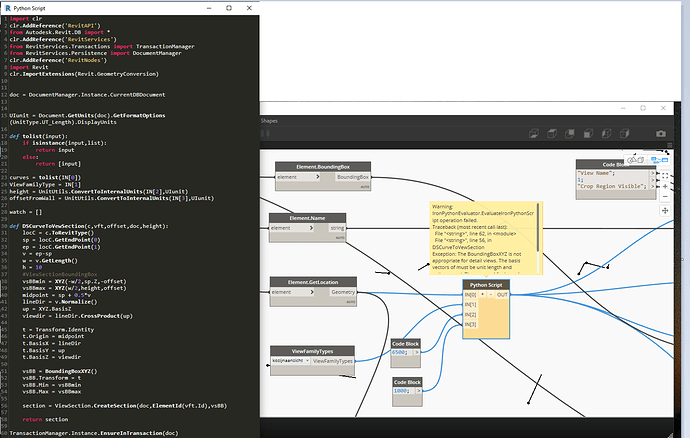Image resolution: width=690 pixels, height=438 pixels.
Task: Maximize the Python Script editor window
Action: tap(229, 8)
